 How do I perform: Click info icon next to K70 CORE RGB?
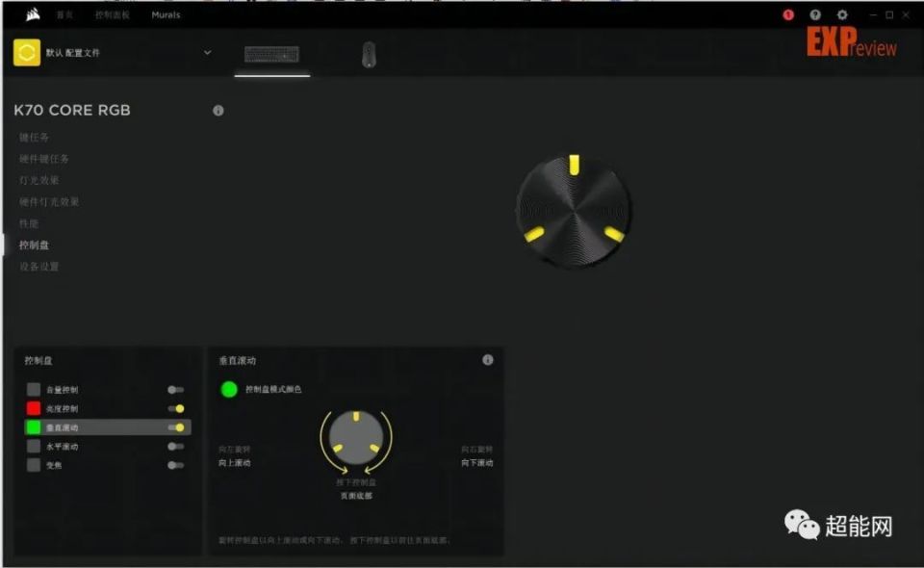pyautogui.click(x=218, y=110)
